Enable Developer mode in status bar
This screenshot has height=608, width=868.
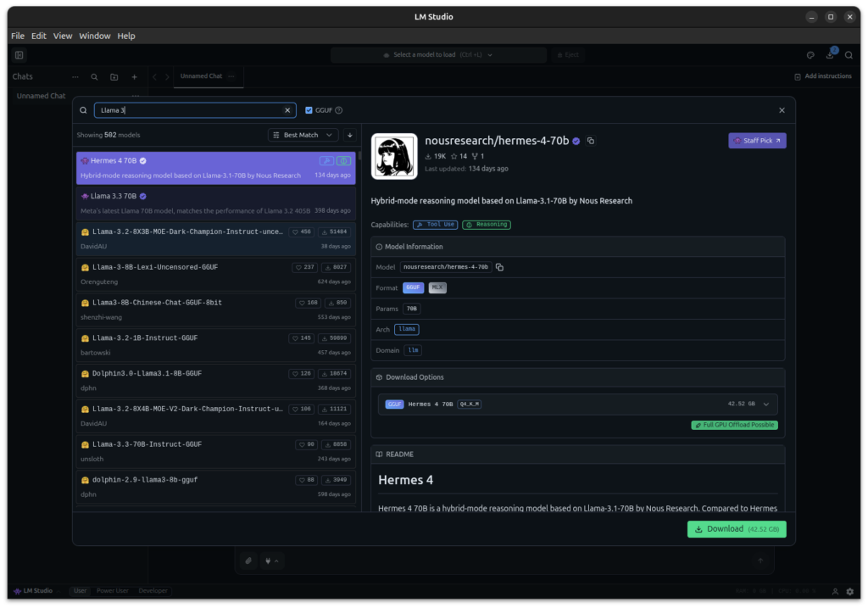click(153, 591)
